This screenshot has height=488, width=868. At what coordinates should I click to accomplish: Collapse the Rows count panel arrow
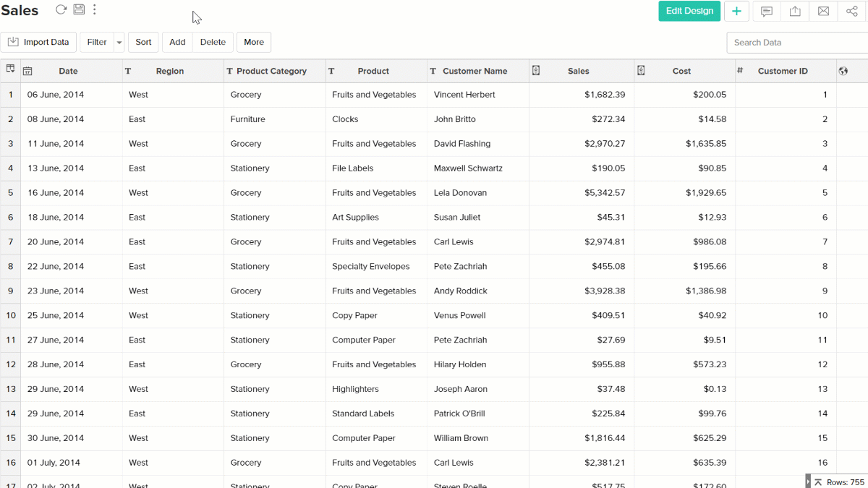(x=808, y=482)
